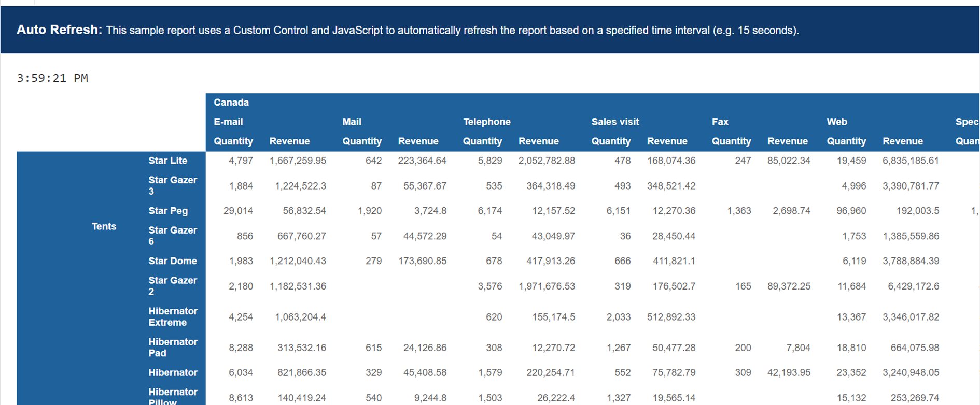
Task: Click the 3:59:21 PM timestamp
Action: (x=52, y=78)
